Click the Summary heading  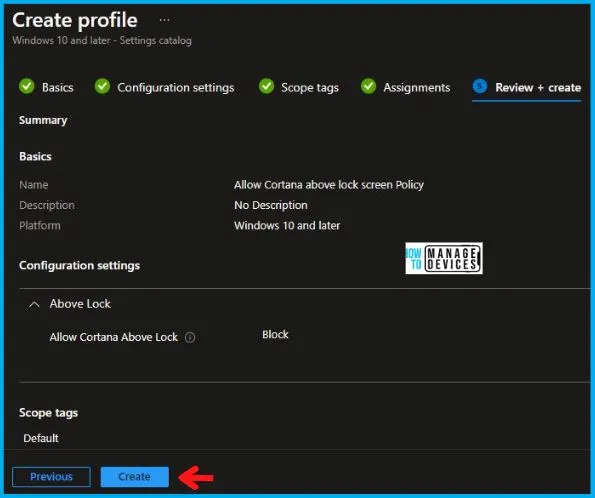43,120
